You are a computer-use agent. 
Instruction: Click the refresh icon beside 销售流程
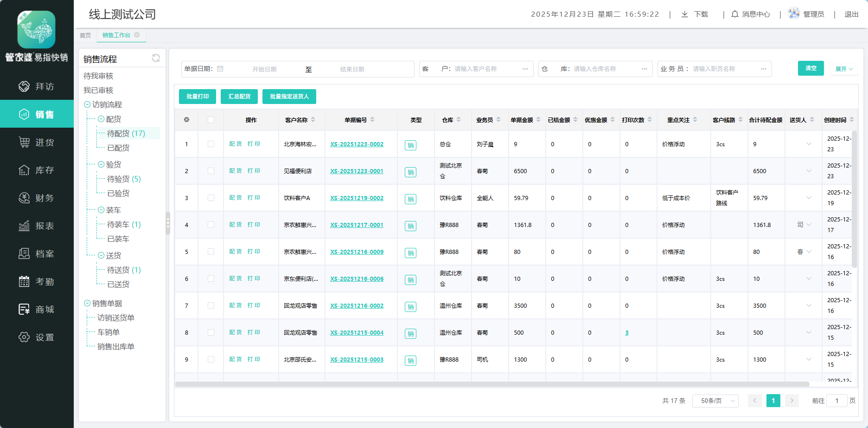[x=156, y=58]
